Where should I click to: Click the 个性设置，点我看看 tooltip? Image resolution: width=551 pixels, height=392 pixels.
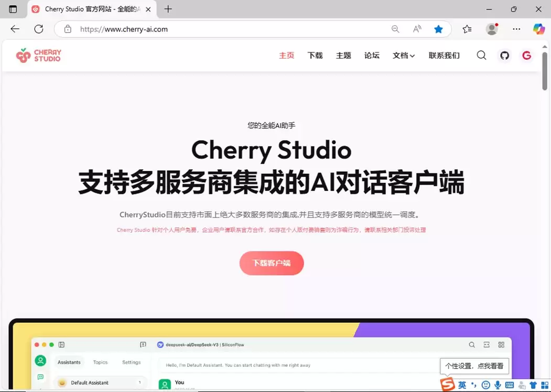point(474,366)
